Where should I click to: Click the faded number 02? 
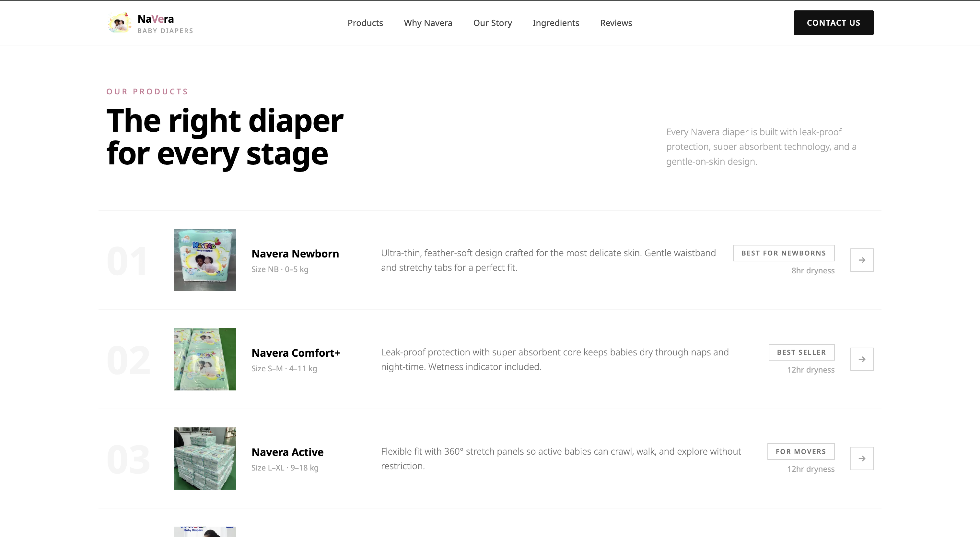129,360
